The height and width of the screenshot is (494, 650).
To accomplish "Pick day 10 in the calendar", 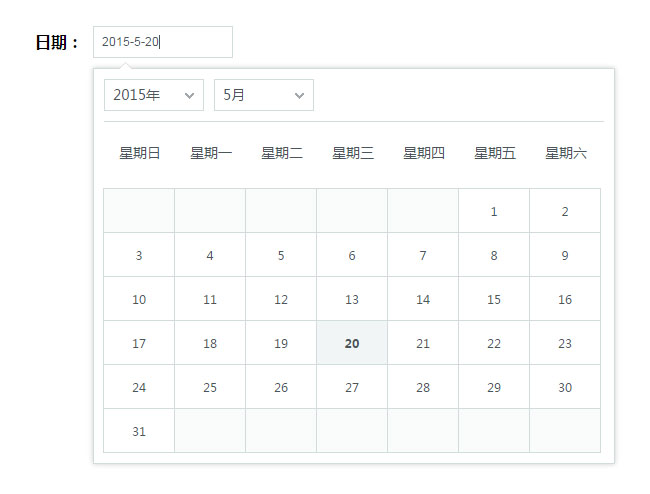I will (139, 299).
